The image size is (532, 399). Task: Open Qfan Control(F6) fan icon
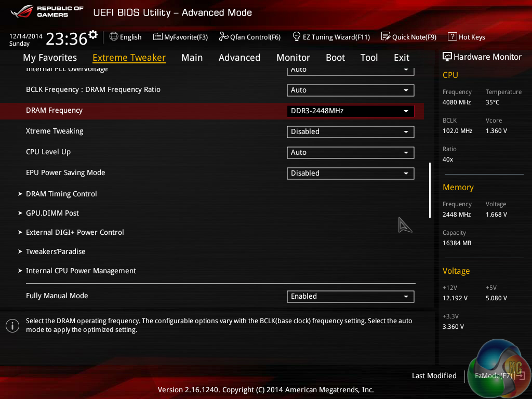click(x=223, y=36)
